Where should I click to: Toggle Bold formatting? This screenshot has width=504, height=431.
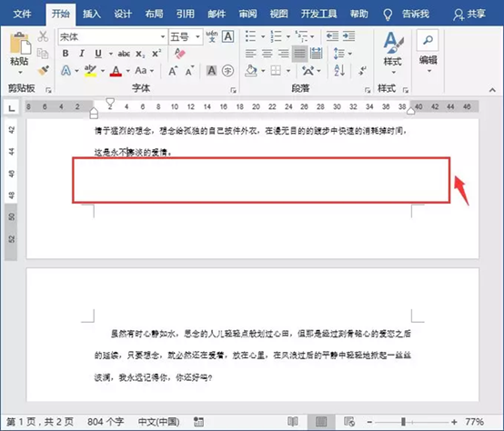(66, 54)
